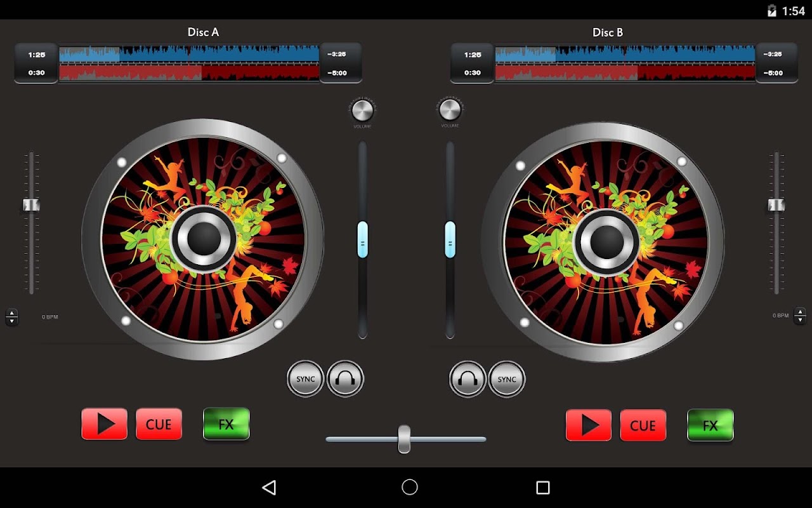Tap the CUE button for Disc A
This screenshot has height=508, width=812.
point(159,424)
